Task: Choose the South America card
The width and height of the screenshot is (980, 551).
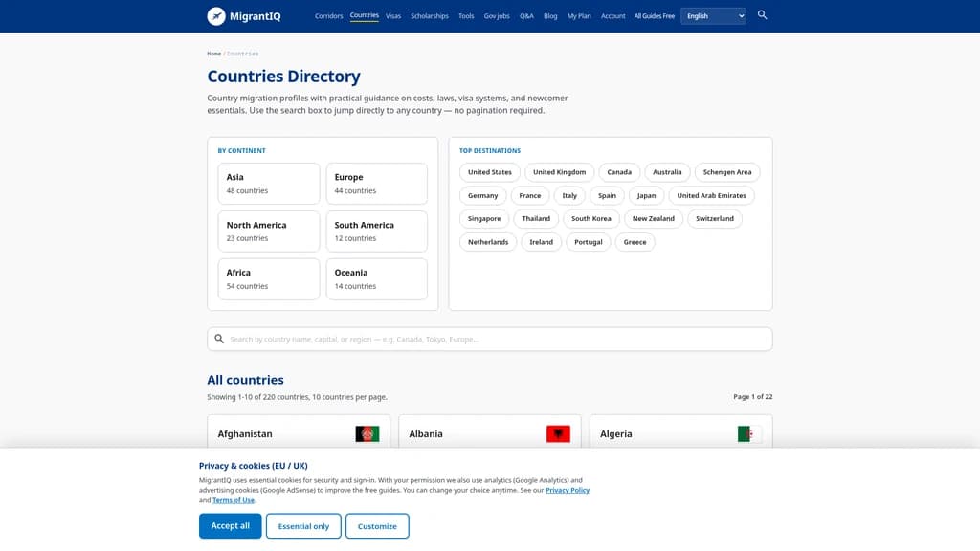Action: 377,231
